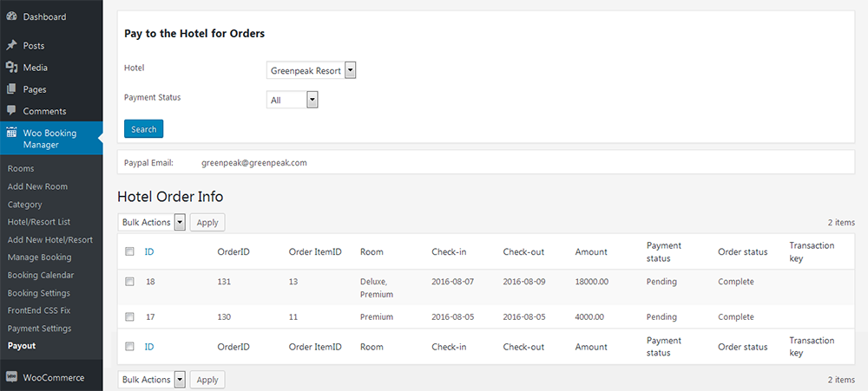
Task: Click the Woo Booking Manager calendar icon
Action: (x=11, y=133)
